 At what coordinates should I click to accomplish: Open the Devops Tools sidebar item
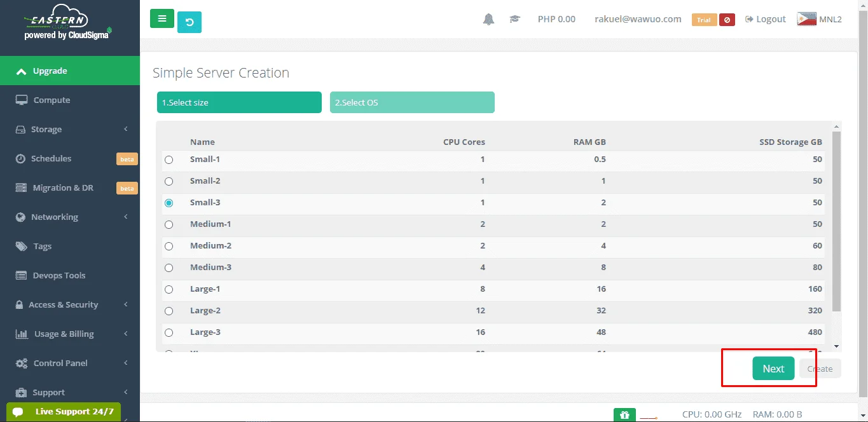(70, 275)
